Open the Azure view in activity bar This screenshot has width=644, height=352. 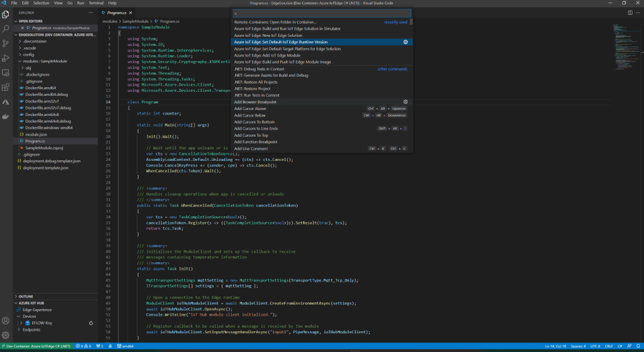(x=6, y=102)
